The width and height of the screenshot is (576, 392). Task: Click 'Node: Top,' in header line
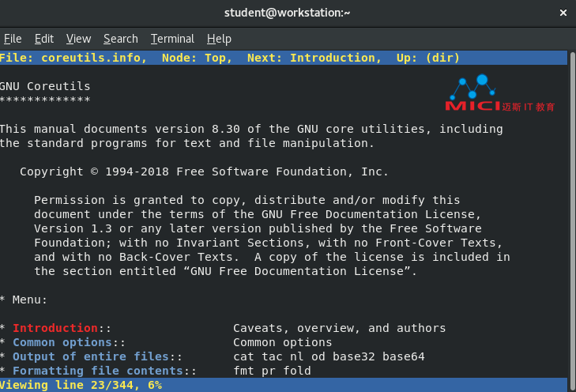197,58
